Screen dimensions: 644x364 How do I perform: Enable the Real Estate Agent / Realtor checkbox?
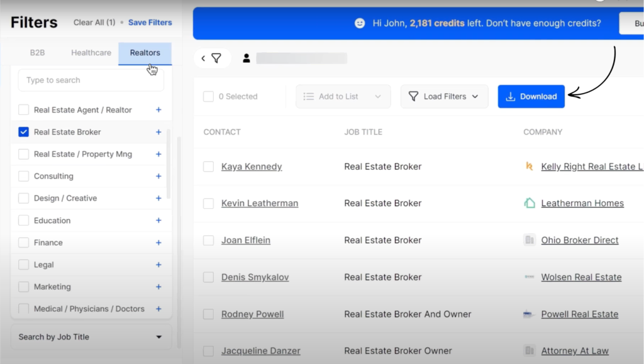24,110
